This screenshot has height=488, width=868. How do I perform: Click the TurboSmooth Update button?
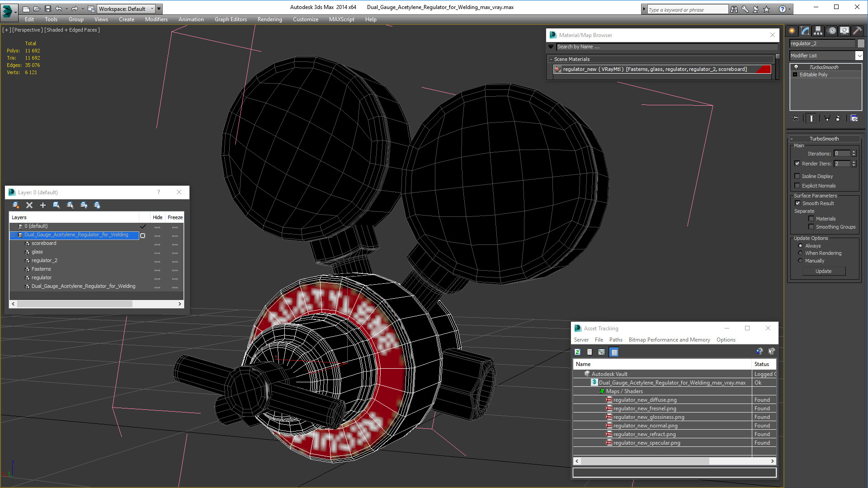tap(824, 271)
